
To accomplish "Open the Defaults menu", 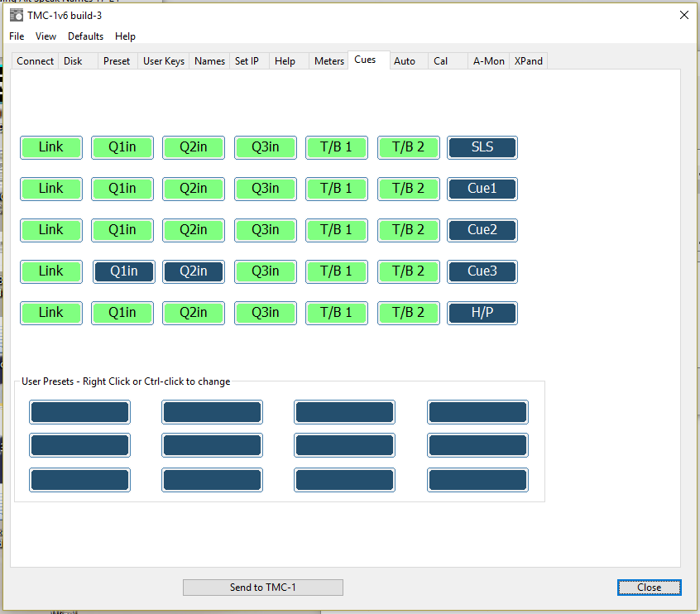I will click(x=85, y=36).
